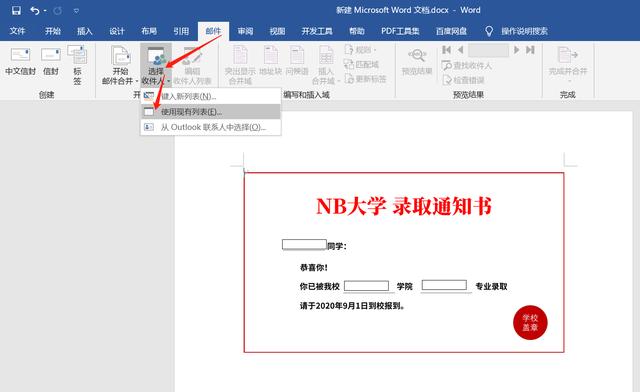640x392 pixels.
Task: Click the record number input box
Action: click(x=488, y=50)
